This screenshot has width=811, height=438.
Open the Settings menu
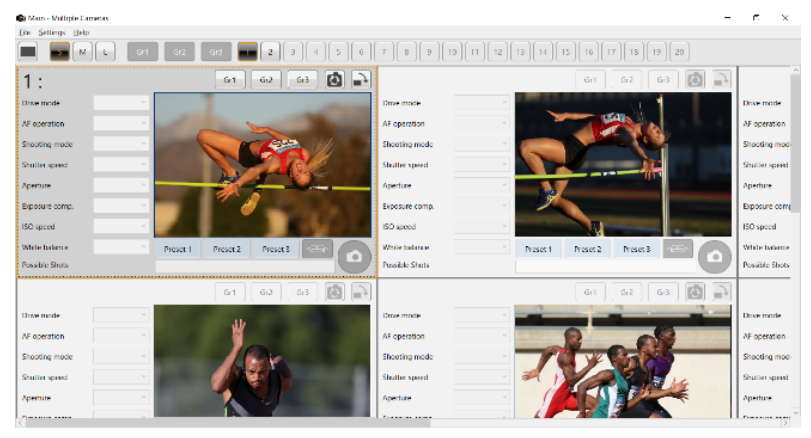(x=52, y=32)
